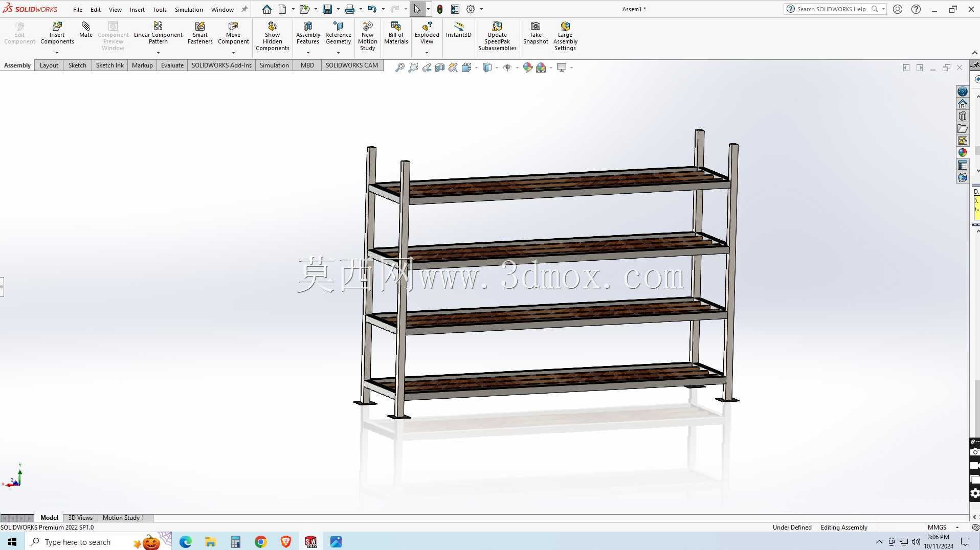
Task: Switch to the Sketch tab
Action: click(x=77, y=65)
